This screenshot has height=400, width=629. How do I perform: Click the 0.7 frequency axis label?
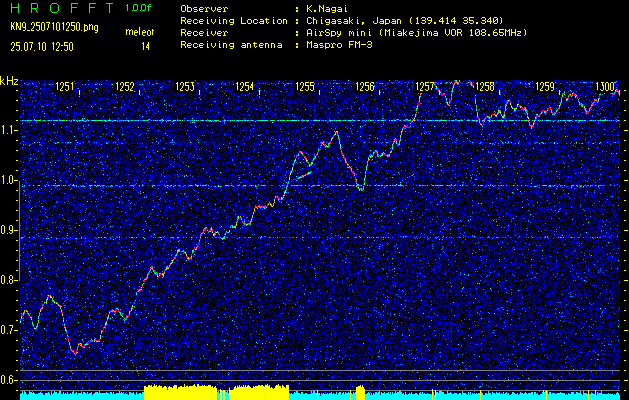coord(8,330)
